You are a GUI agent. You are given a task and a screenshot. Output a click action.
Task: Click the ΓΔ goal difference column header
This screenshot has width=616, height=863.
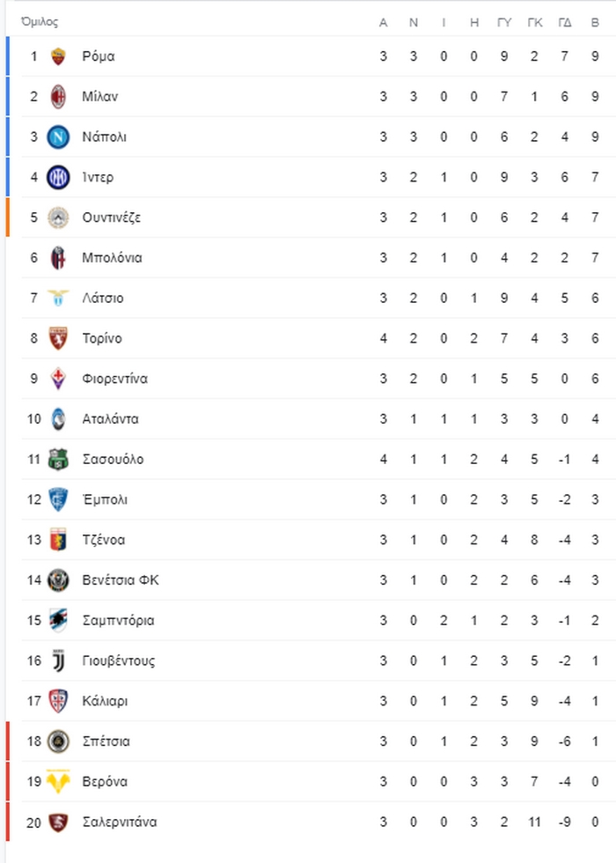565,23
